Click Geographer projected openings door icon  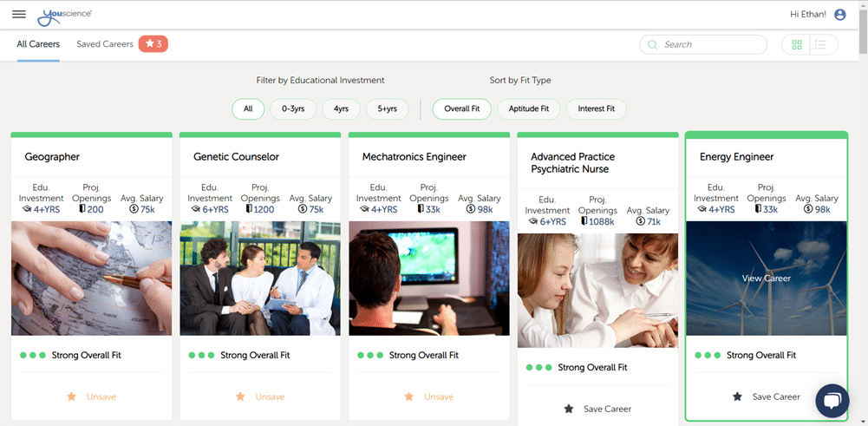83,209
